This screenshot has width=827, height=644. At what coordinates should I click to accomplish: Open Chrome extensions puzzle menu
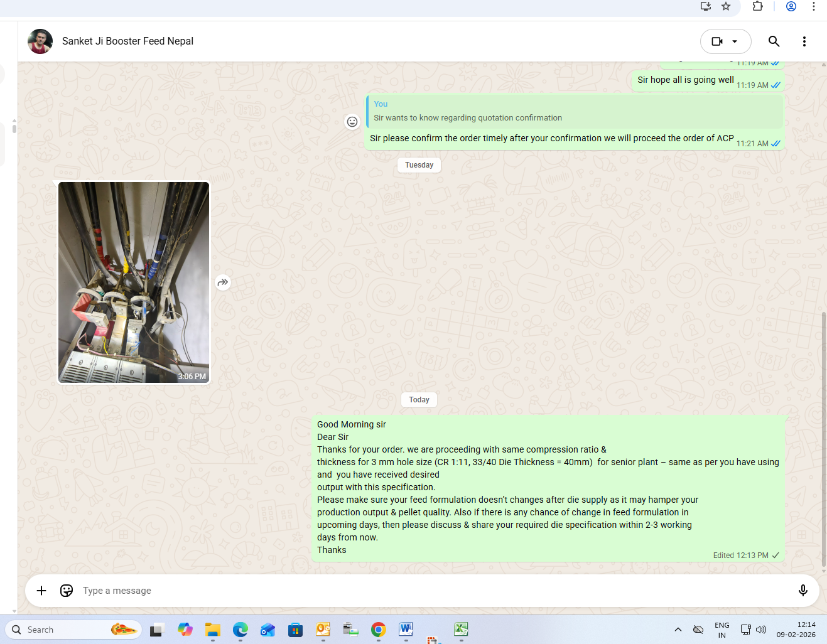[x=758, y=6]
